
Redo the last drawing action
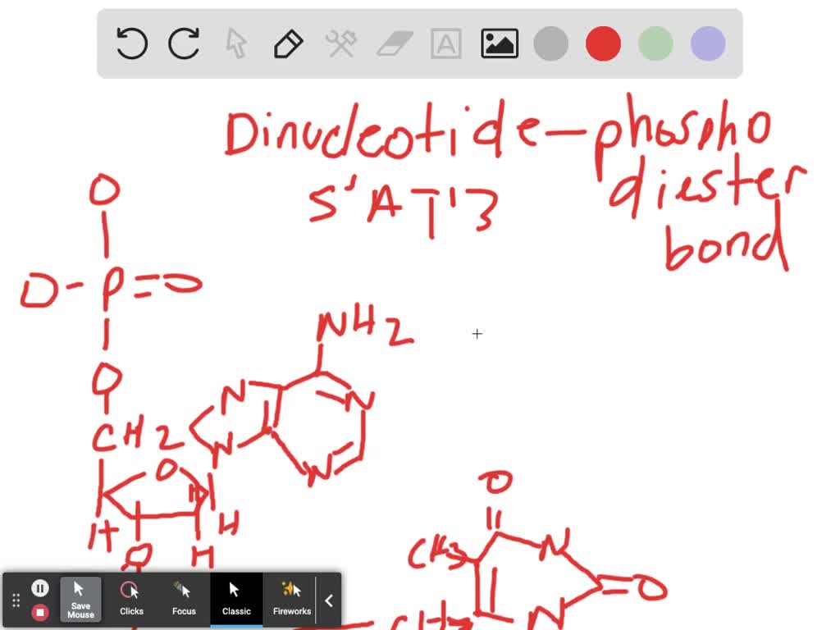tap(184, 43)
